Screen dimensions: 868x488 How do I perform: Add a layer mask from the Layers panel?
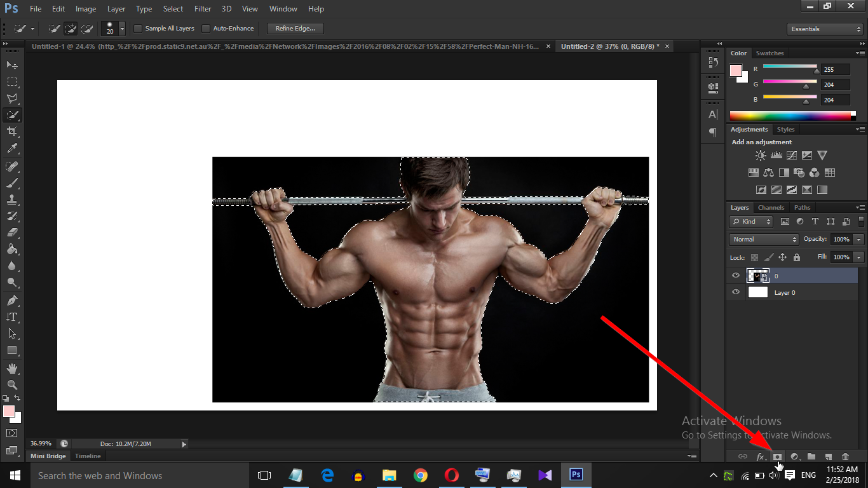[778, 456]
